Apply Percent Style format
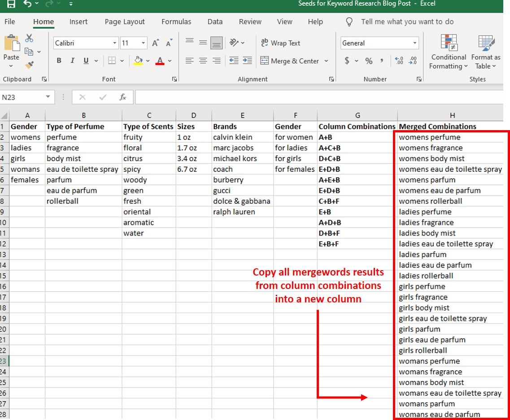The height and width of the screenshot is (420, 510). [x=369, y=61]
